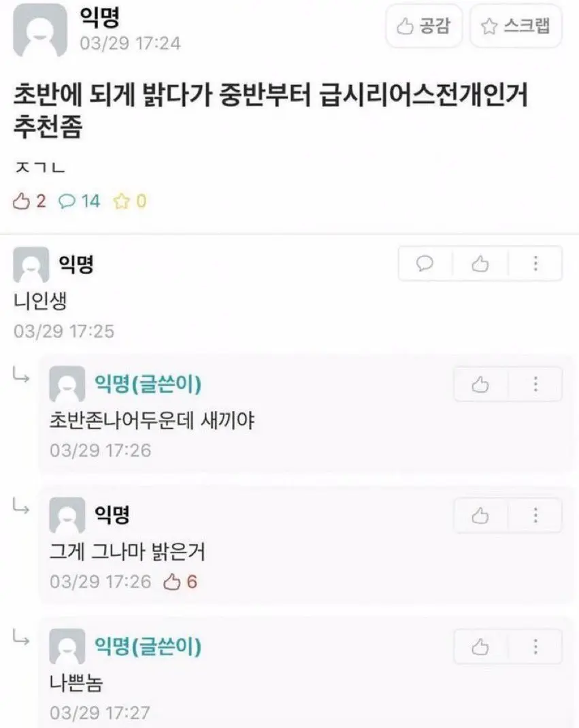Click the 익명(글쓴이) name on the 나쁜놈 reply

pos(148,646)
